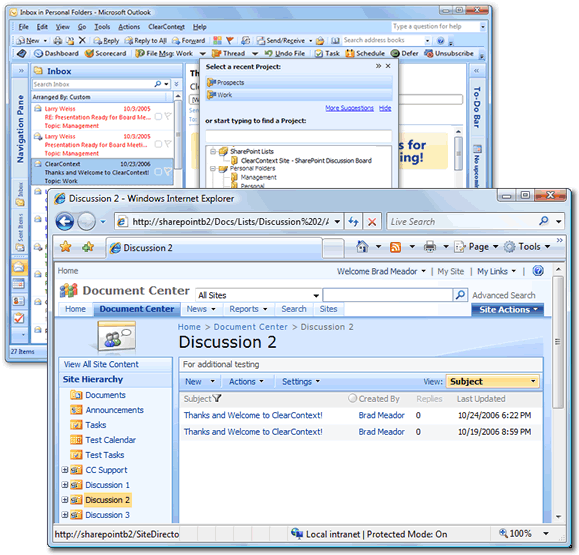The image size is (579, 555).
Task: Expand the Site Actions menu
Action: [x=507, y=309]
